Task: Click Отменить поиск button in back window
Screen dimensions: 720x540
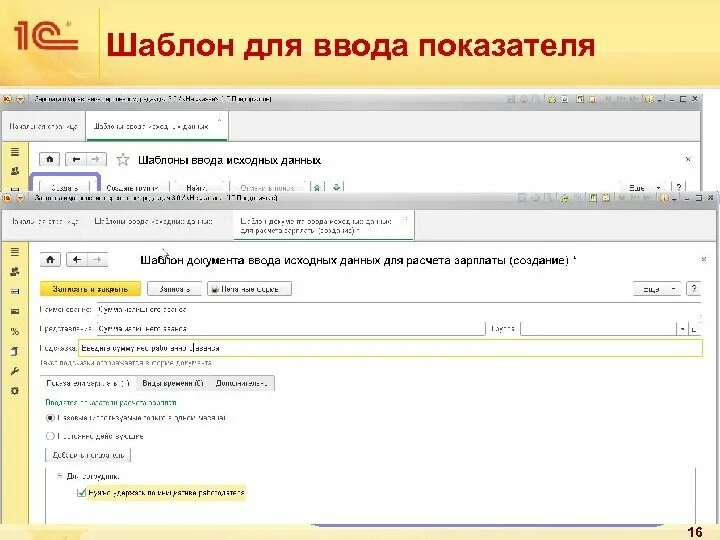Action: pos(267,187)
